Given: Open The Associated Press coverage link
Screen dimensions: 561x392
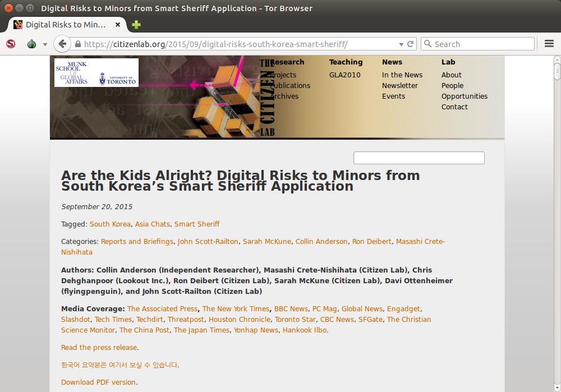Looking at the screenshot, I should pyautogui.click(x=163, y=308).
